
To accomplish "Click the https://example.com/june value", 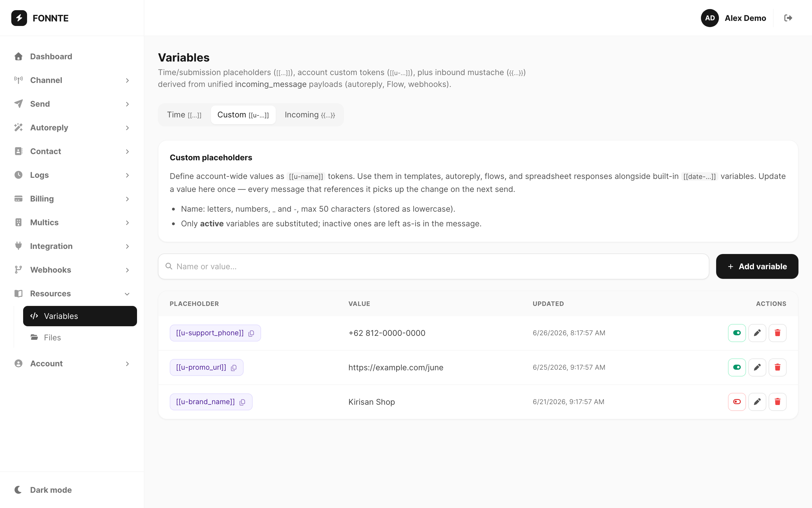I will tap(396, 367).
